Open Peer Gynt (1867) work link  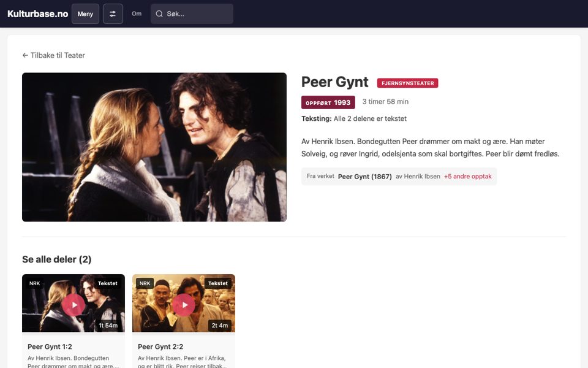(365, 177)
